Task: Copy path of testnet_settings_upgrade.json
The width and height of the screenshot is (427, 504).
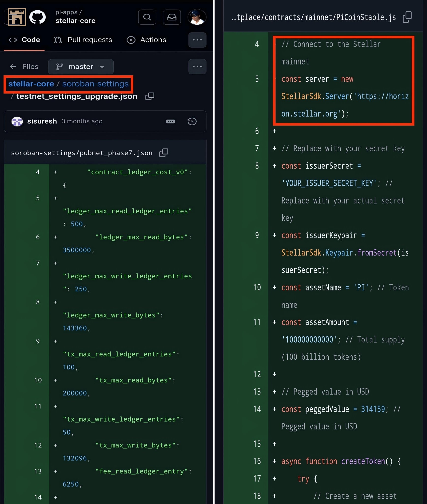Action: tap(150, 96)
